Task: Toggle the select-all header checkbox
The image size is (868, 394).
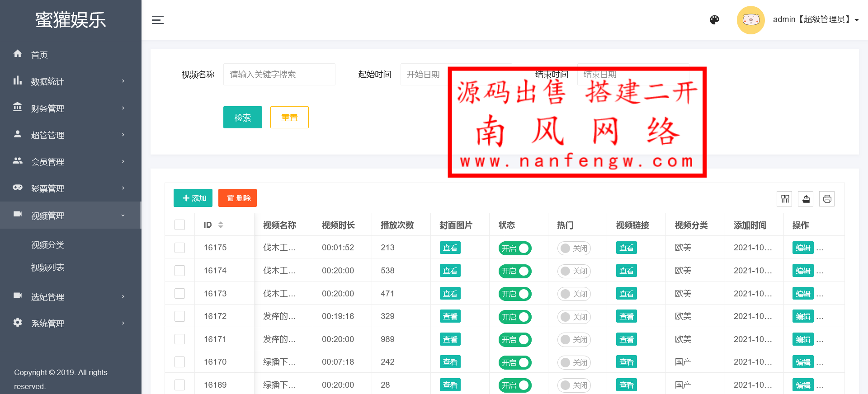Action: click(x=180, y=225)
